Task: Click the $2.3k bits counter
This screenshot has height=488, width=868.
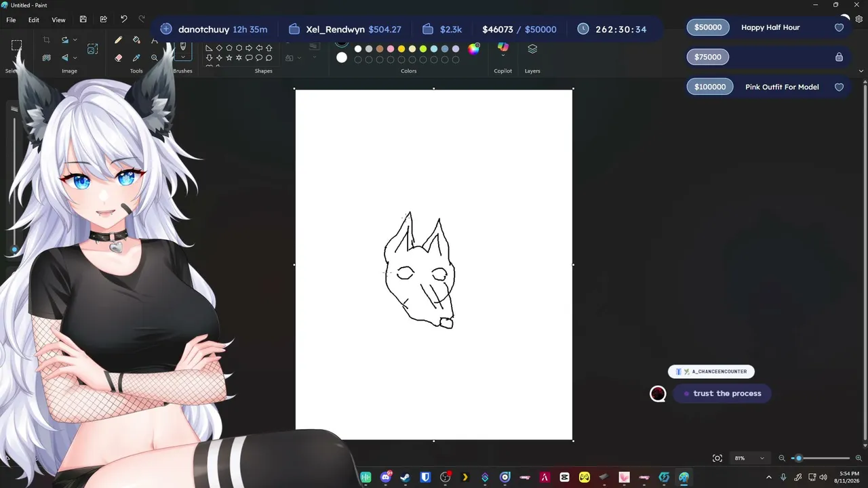Action: pos(442,29)
